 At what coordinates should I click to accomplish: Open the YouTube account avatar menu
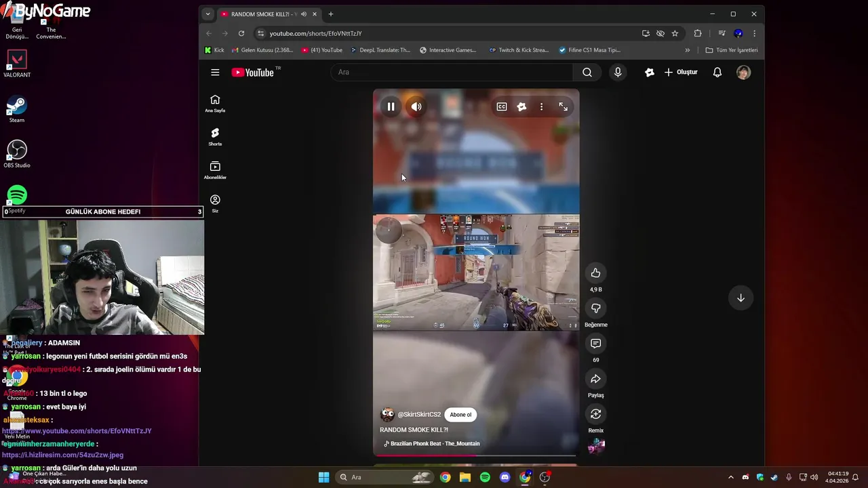coord(744,73)
